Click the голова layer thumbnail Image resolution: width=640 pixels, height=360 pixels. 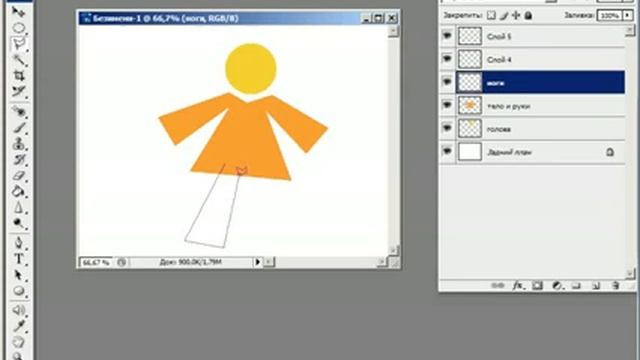click(x=470, y=129)
